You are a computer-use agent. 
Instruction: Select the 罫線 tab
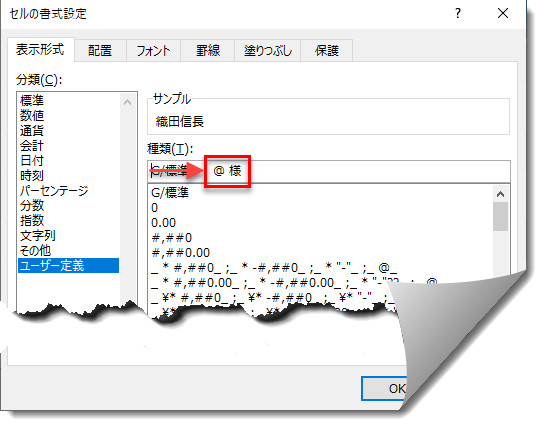pyautogui.click(x=207, y=51)
